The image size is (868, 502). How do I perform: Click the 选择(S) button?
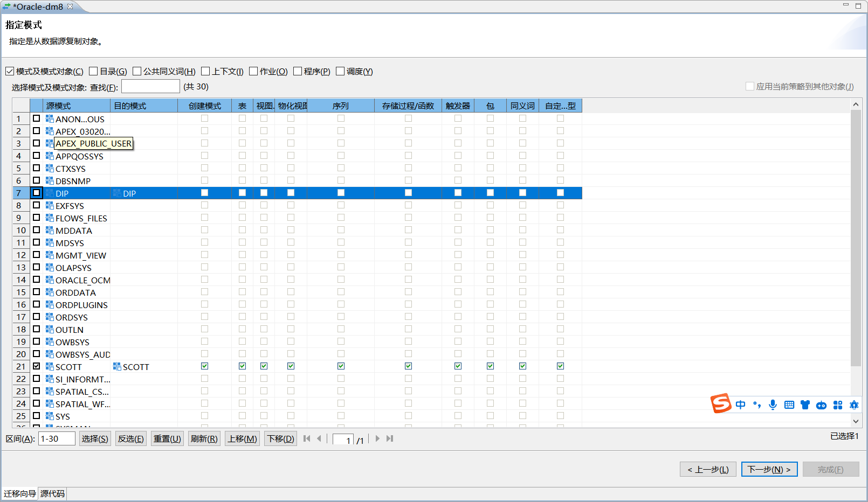coord(95,438)
